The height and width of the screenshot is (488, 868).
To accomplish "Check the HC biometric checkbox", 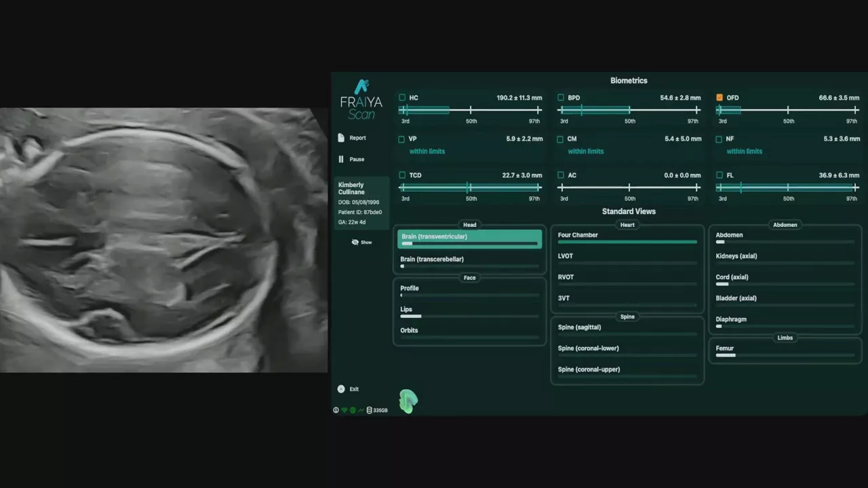I will pyautogui.click(x=402, y=98).
